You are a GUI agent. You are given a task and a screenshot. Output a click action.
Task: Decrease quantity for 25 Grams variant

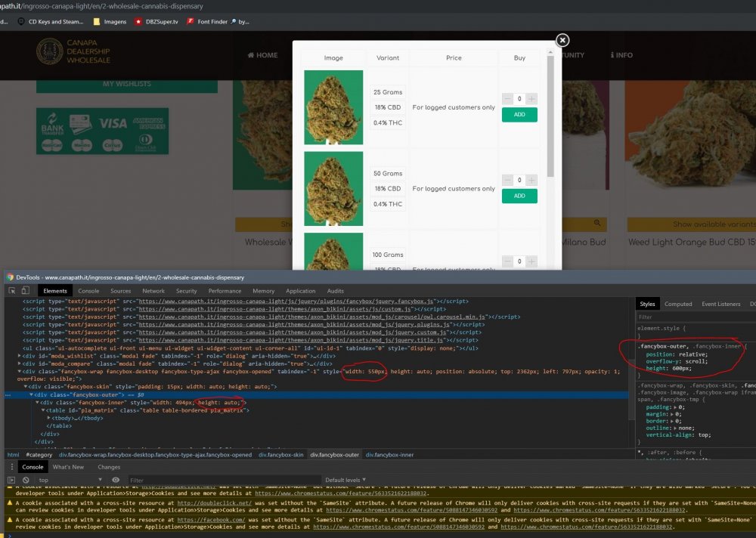(507, 99)
